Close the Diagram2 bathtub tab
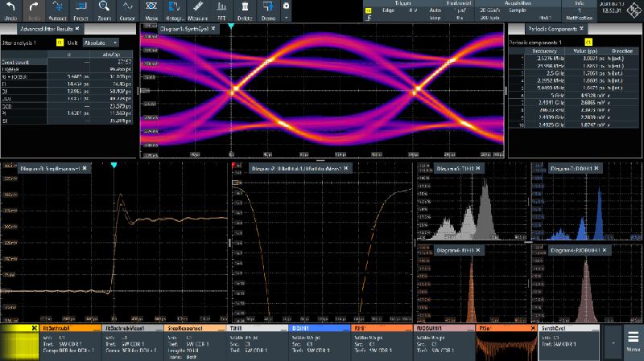Viewport: 644px width, 361px height. 346,168
